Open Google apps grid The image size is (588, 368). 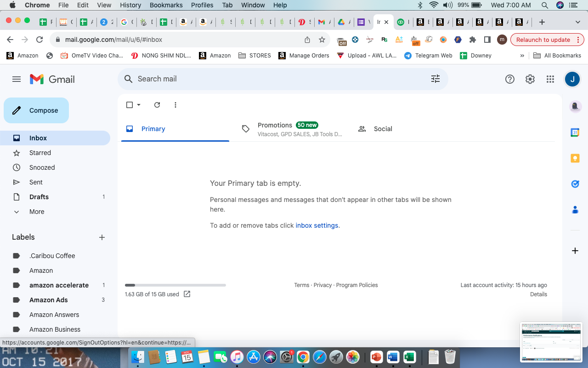pyautogui.click(x=550, y=79)
